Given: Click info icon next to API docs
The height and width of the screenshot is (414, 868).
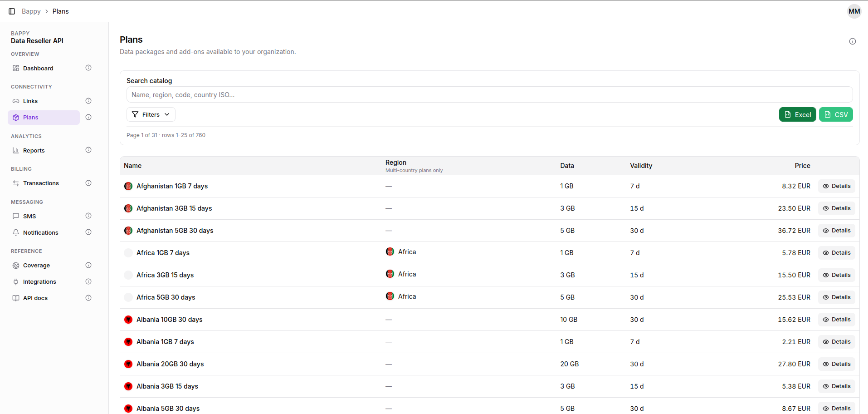Looking at the screenshot, I should pyautogui.click(x=88, y=298).
